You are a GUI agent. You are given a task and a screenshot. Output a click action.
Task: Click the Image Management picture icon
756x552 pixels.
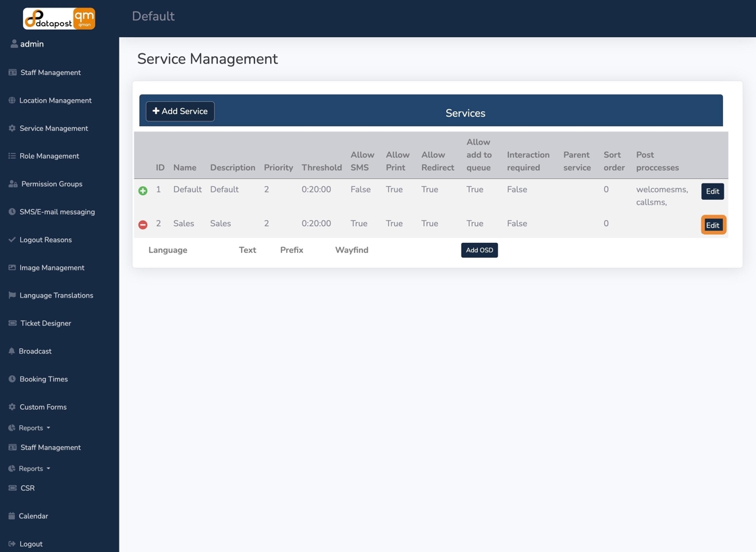[12, 267]
